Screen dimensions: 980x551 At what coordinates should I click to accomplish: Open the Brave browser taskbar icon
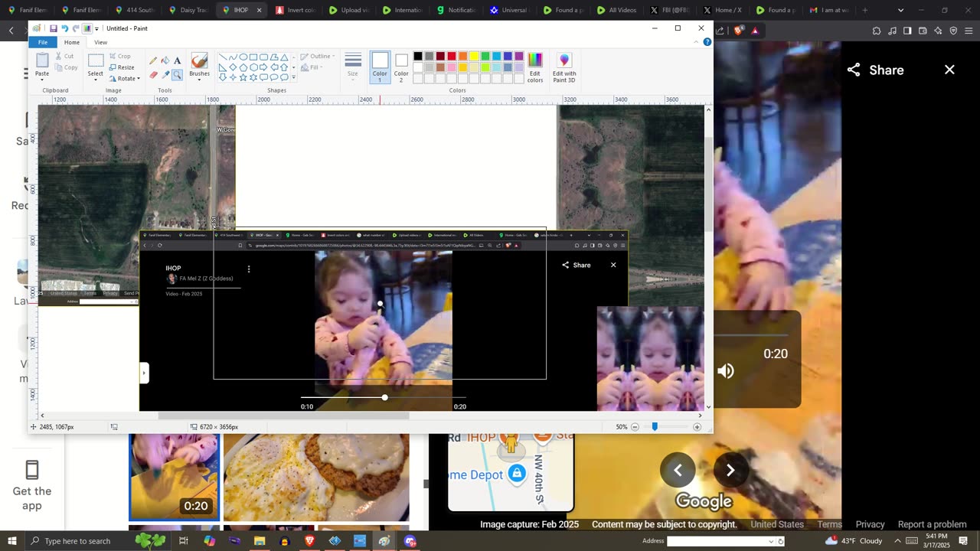tap(309, 541)
